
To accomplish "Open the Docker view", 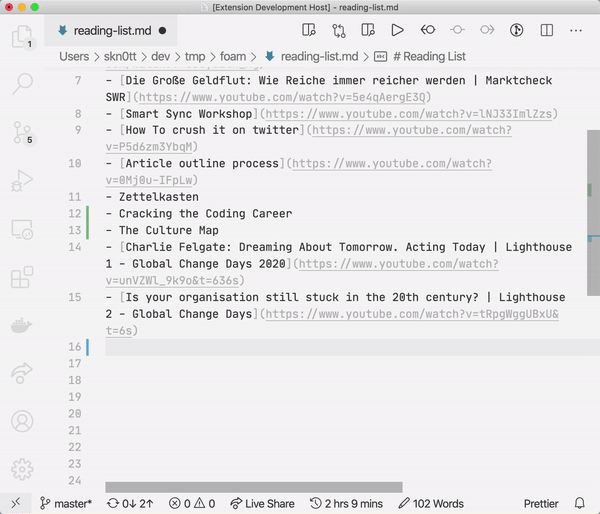I will click(21, 325).
